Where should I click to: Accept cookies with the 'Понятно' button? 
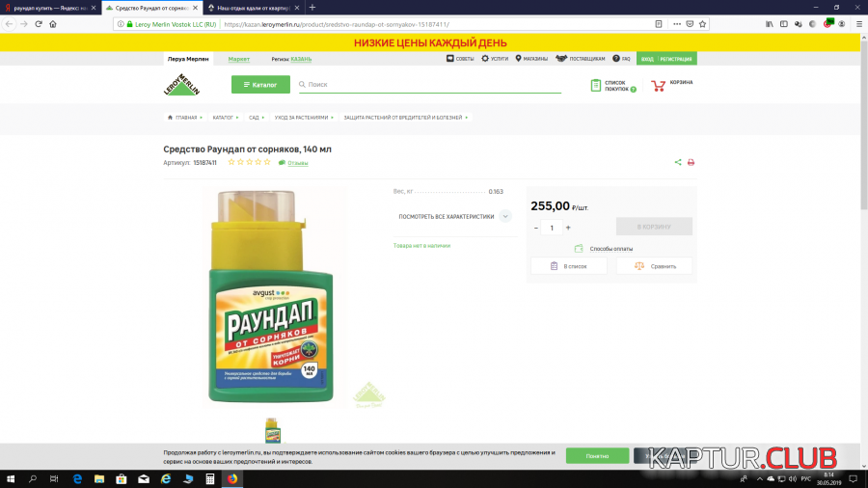[x=597, y=455]
